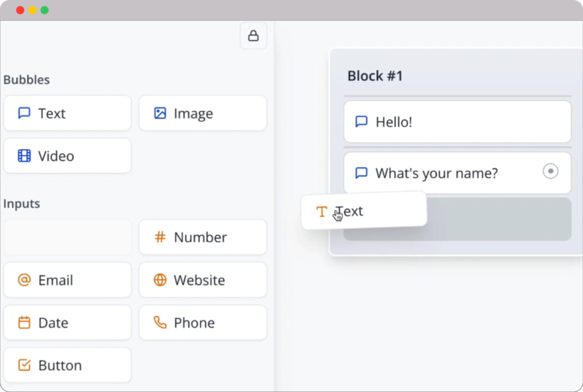
Task: Click the Phone handset icon
Action: (x=160, y=323)
